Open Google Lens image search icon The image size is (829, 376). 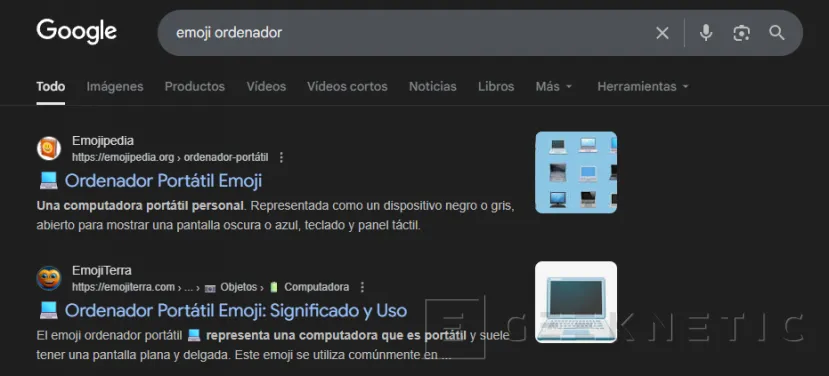(x=741, y=33)
